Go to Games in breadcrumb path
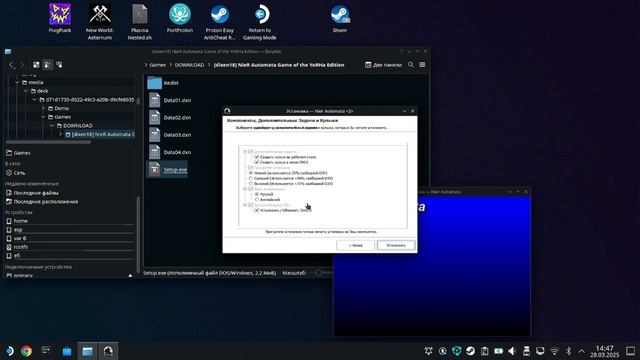Viewport: 640px width, 360px height. [x=157, y=65]
